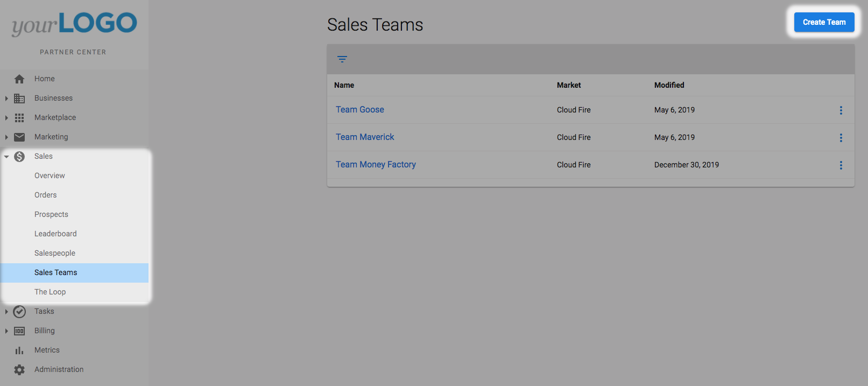Open Businesses label in the sidebar

[x=53, y=98]
